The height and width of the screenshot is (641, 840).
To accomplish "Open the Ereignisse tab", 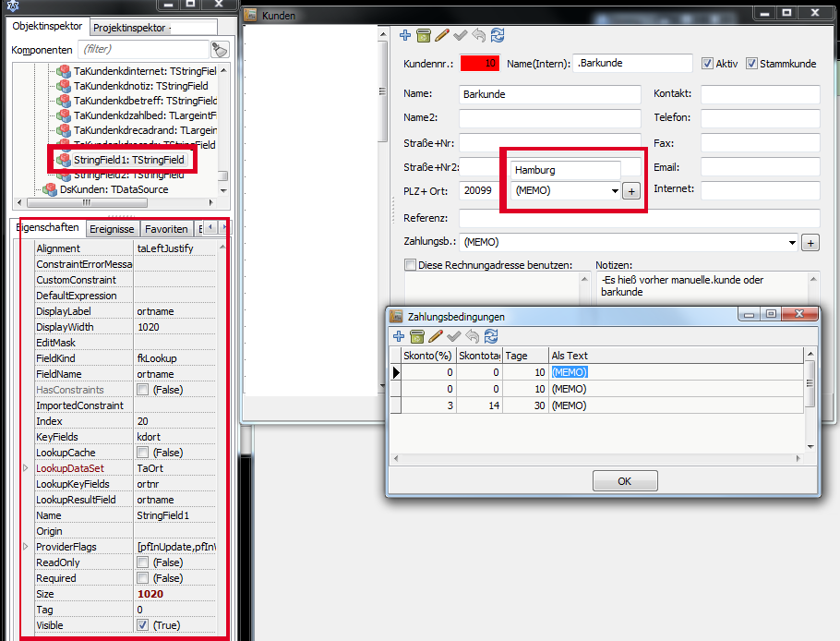I will click(112, 229).
